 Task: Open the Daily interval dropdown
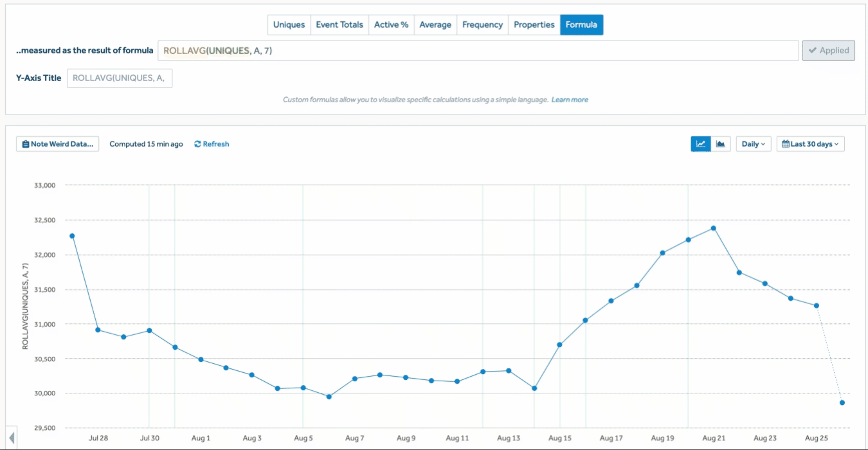click(x=754, y=144)
